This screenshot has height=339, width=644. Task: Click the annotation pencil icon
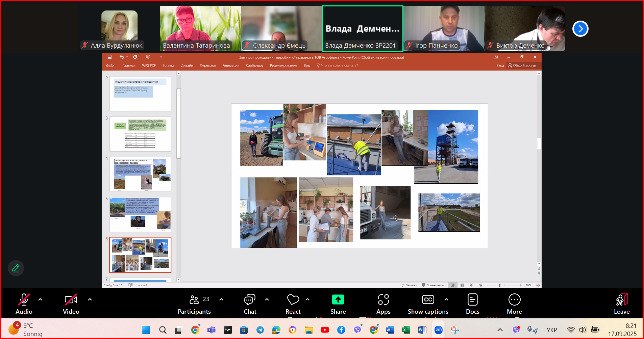click(x=16, y=268)
